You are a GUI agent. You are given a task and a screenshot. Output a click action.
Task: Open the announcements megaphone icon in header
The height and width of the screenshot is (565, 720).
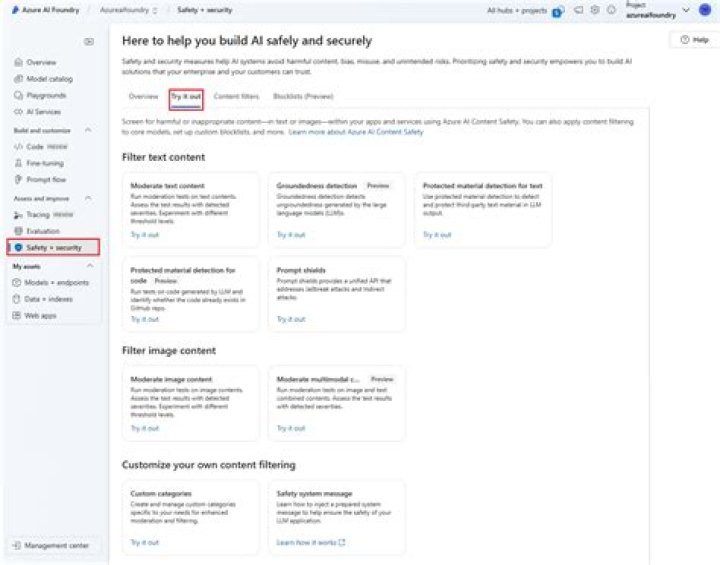579,10
